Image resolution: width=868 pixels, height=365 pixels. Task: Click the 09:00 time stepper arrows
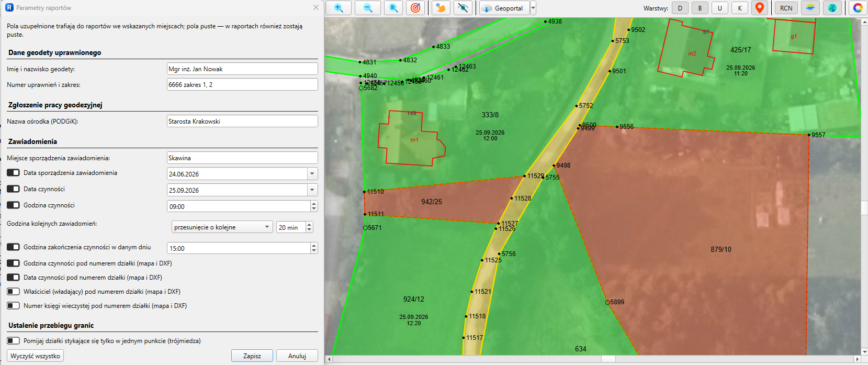click(x=314, y=206)
